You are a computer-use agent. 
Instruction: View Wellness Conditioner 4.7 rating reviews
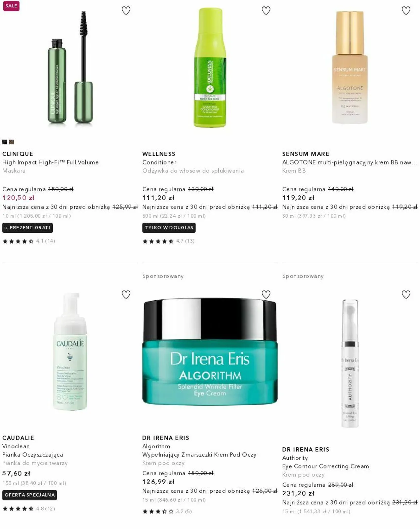pos(169,241)
